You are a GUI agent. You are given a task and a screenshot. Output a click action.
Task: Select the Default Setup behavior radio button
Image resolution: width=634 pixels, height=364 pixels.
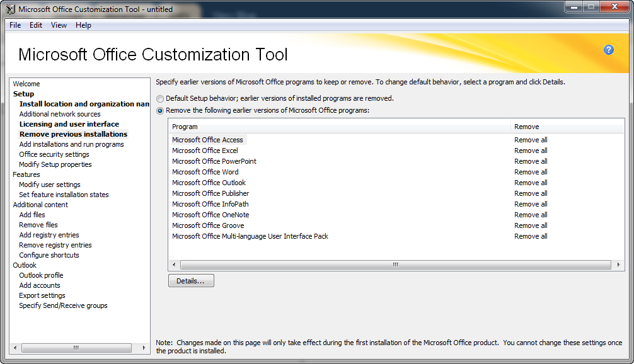[160, 99]
